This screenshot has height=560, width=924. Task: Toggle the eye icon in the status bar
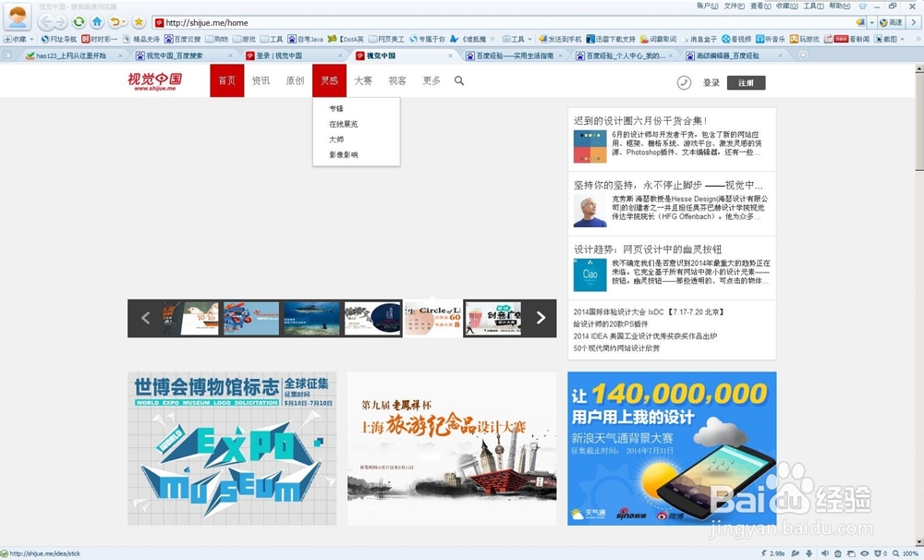[865, 554]
